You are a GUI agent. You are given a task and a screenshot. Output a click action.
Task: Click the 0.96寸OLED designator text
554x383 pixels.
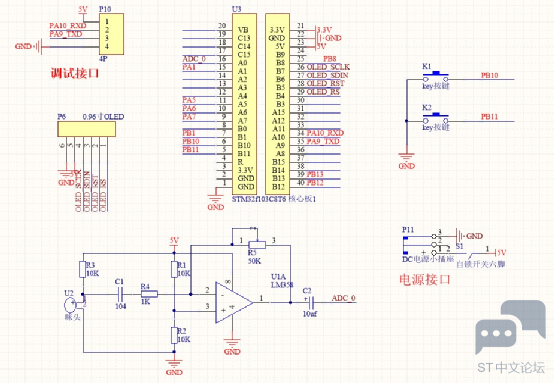[103, 117]
